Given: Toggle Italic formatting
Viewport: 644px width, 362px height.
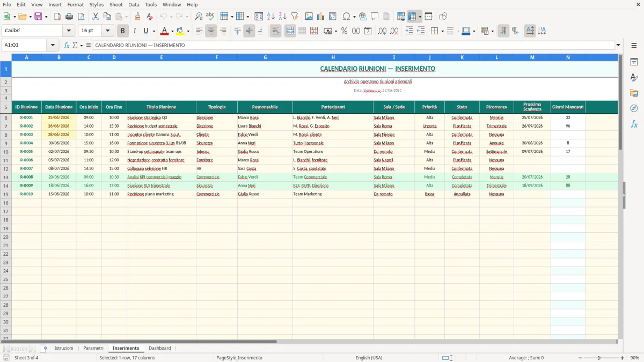Looking at the screenshot, I should pos(134,31).
